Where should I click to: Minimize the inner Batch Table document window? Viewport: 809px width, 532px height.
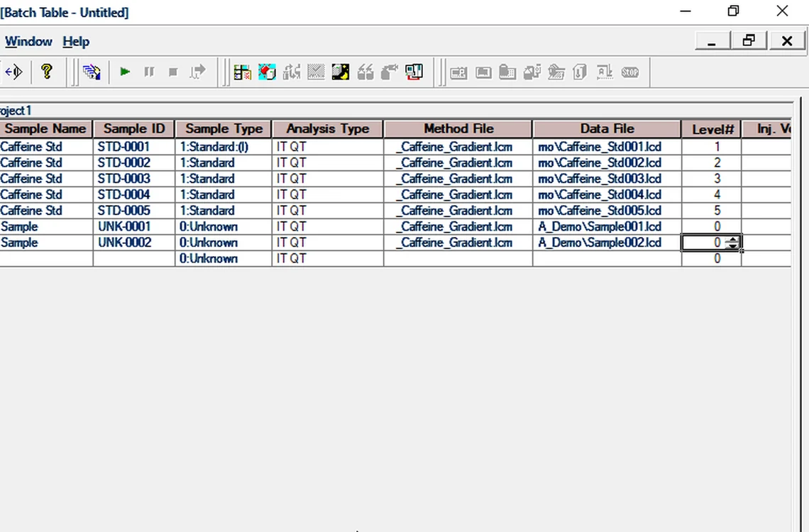coord(712,41)
